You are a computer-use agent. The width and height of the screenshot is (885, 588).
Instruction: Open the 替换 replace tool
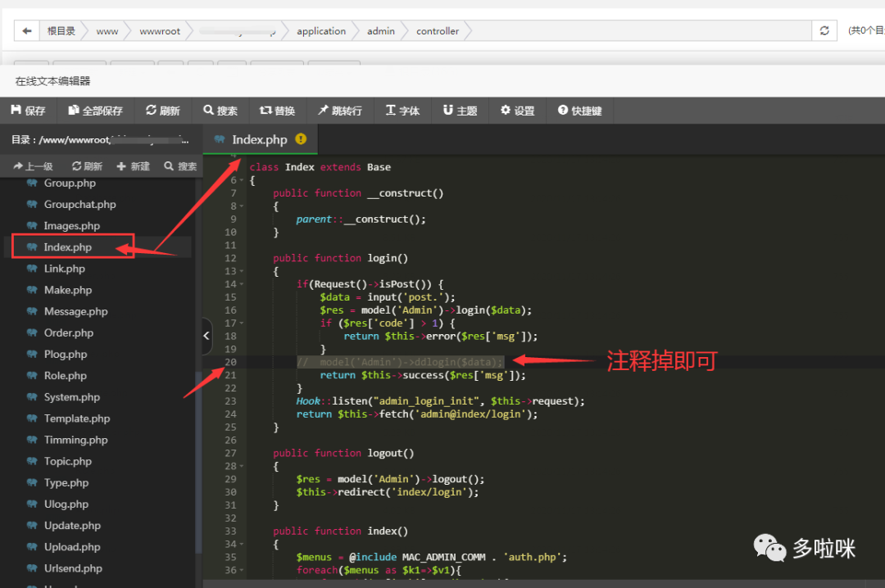(277, 111)
